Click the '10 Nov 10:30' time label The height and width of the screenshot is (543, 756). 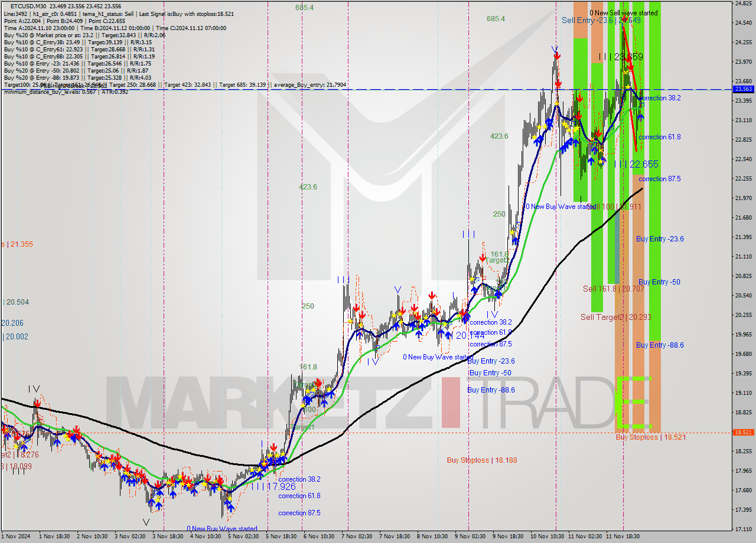[x=548, y=537]
